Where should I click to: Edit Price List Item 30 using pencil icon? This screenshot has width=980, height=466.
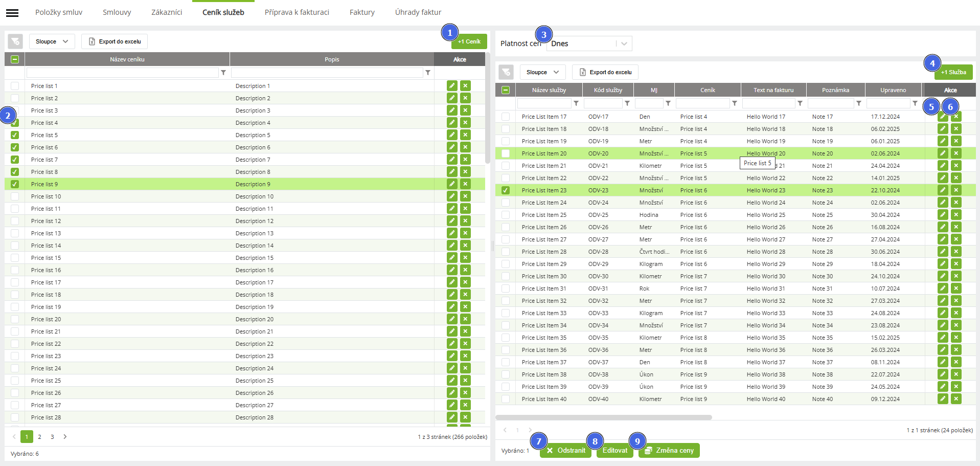click(943, 276)
